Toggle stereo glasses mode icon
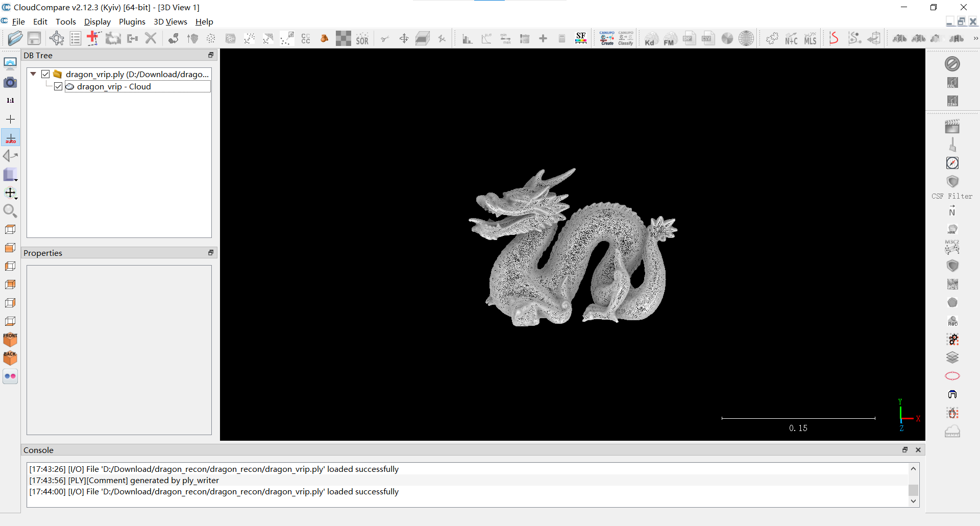The image size is (980, 526). (10, 376)
